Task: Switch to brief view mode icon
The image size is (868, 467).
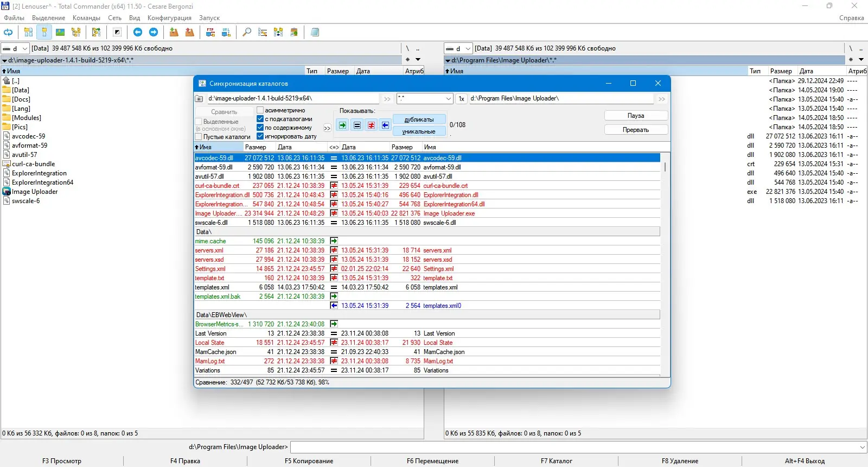Action: click(28, 33)
